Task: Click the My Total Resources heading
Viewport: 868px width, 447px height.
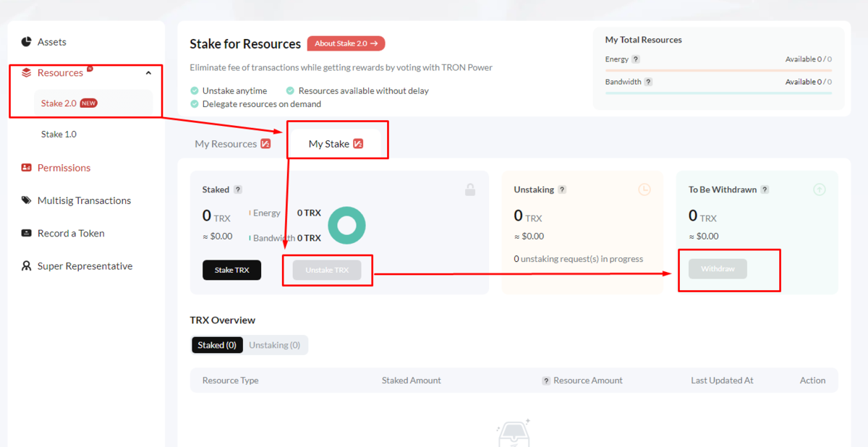Action: click(x=644, y=40)
